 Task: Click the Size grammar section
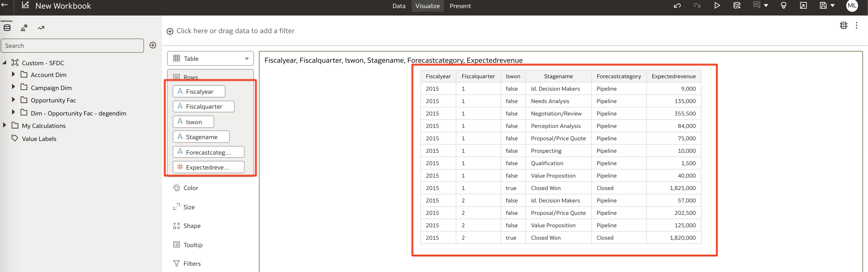pyautogui.click(x=189, y=207)
